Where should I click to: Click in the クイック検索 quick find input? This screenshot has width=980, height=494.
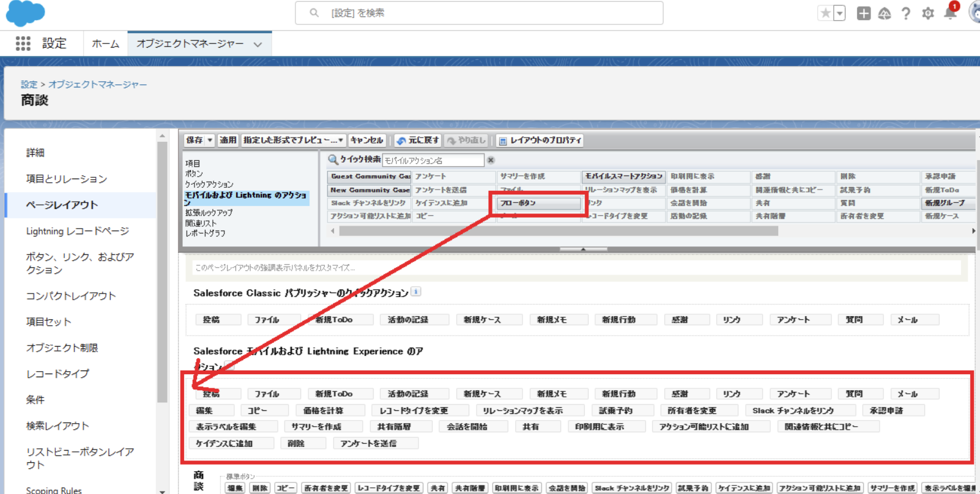pos(433,160)
